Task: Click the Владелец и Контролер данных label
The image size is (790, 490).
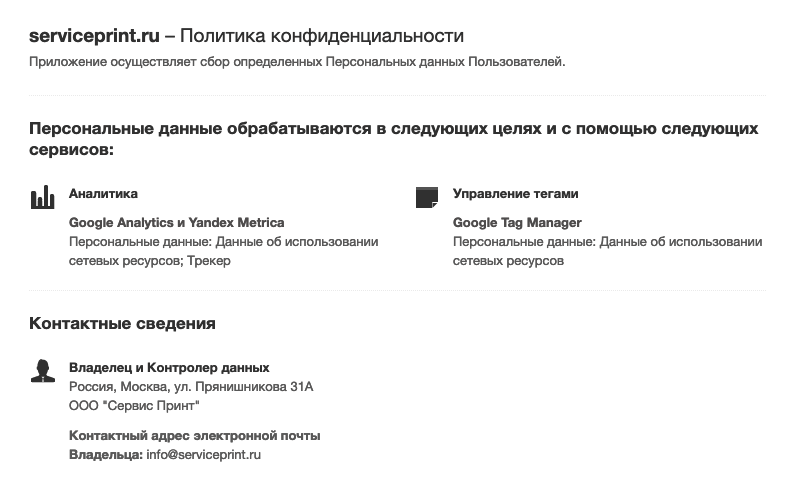Action: 169,368
